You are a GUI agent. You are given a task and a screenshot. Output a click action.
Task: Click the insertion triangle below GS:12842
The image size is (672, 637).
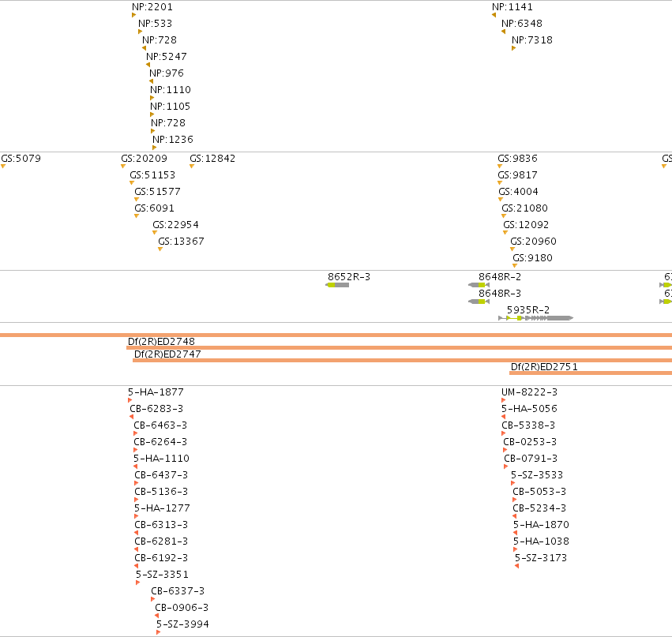(192, 167)
